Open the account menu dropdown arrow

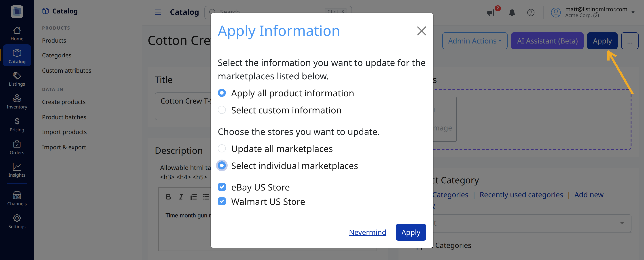coord(633,12)
